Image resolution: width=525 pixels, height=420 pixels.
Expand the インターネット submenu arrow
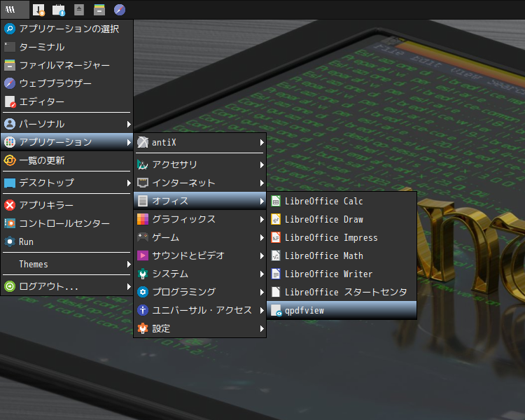262,183
